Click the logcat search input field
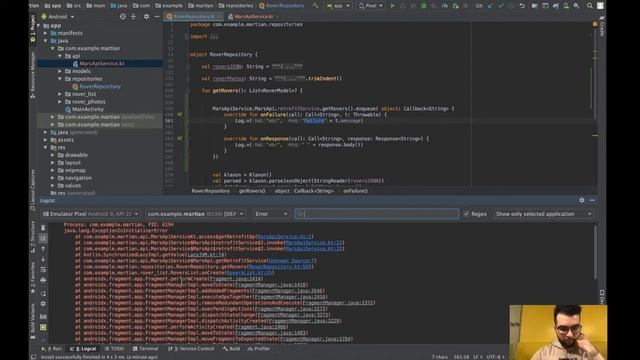 [377, 214]
